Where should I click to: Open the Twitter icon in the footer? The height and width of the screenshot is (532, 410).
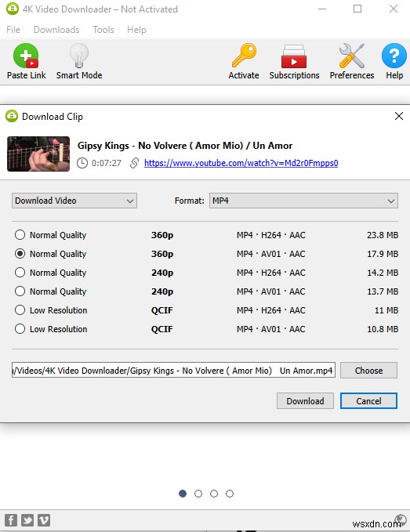point(27,520)
